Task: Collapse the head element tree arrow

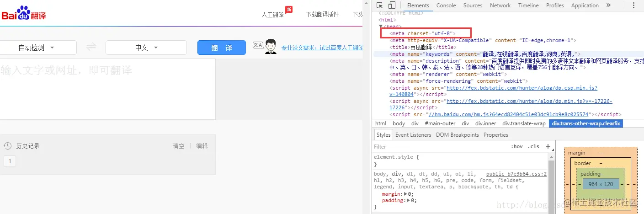Action: coord(381,27)
